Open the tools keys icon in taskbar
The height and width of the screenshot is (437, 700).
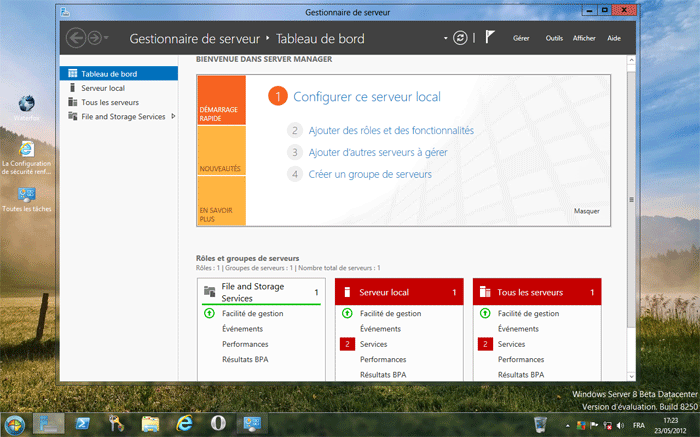coord(117,424)
